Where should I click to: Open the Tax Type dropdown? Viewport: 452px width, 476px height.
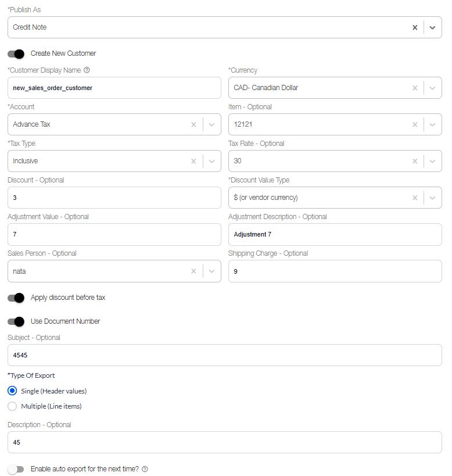click(x=211, y=161)
